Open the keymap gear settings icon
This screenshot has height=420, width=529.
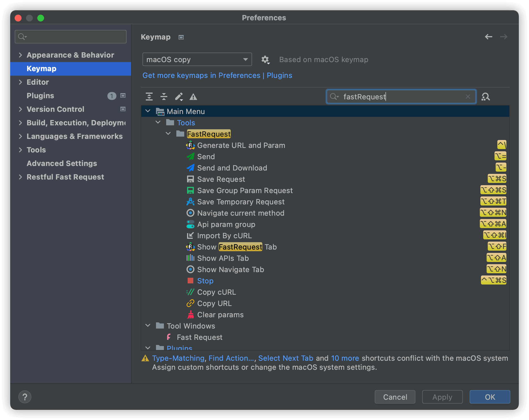point(265,60)
